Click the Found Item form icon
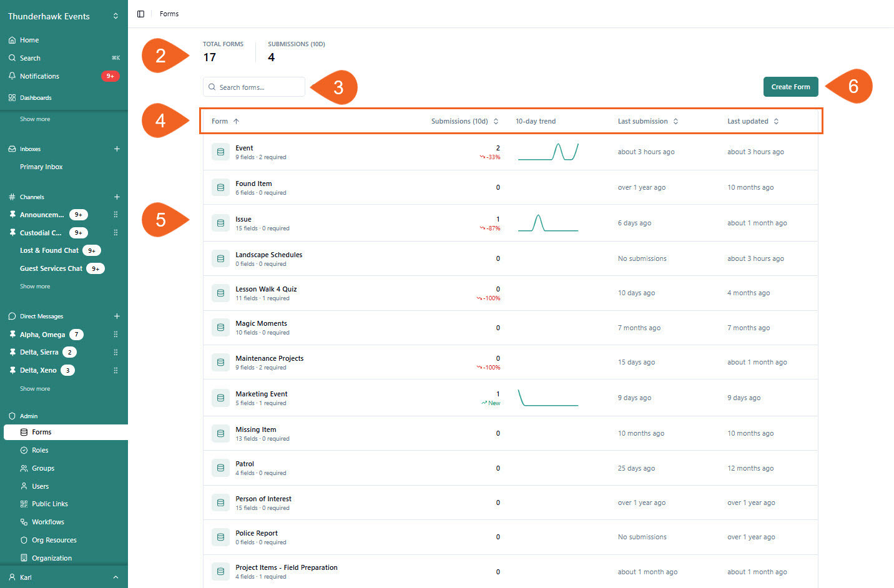Viewport: 894px width, 588px height. coord(220,188)
